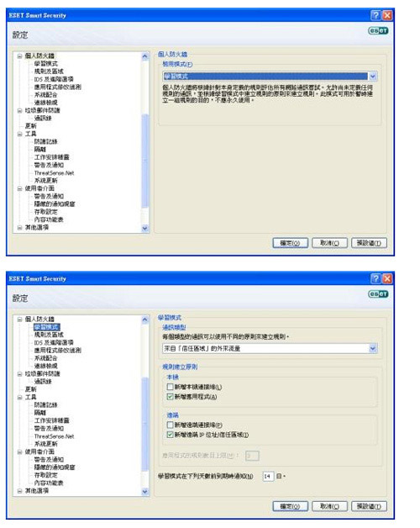This screenshot has height=528, width=420.
Task: Click the 確定(O) button in lower dialog
Action: point(290,506)
